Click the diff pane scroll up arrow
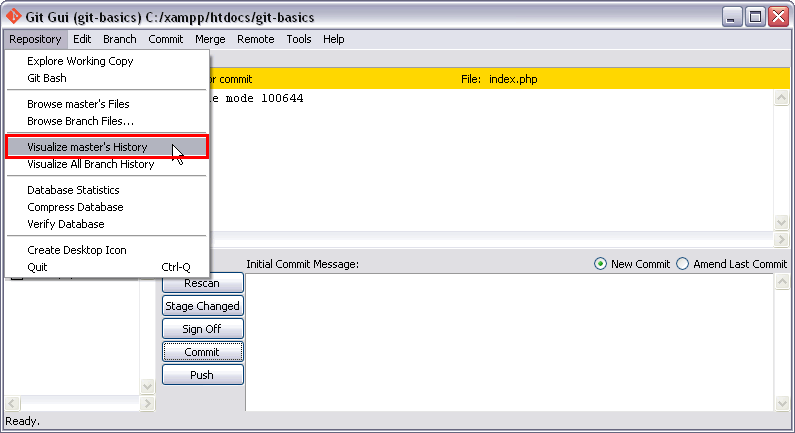 tap(781, 97)
